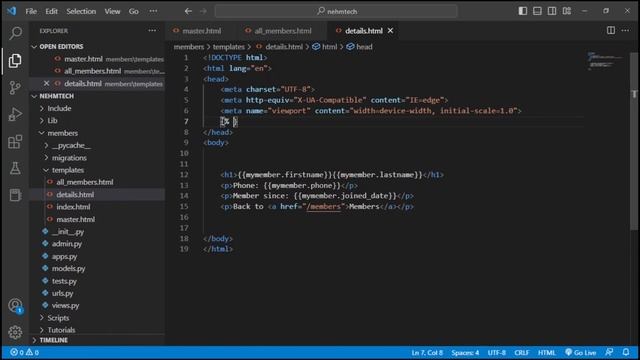The height and width of the screenshot is (360, 640).
Task: Click templates in the breadcrumb
Action: tap(228, 47)
